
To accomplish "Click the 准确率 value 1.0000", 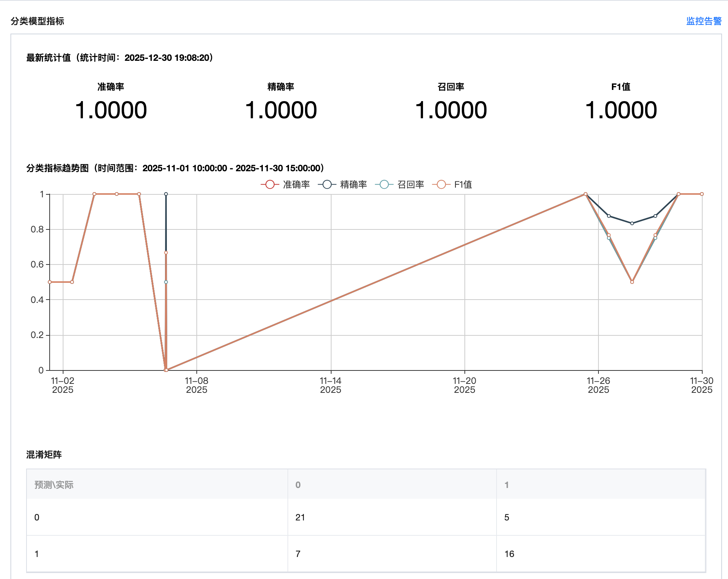I will (x=111, y=110).
